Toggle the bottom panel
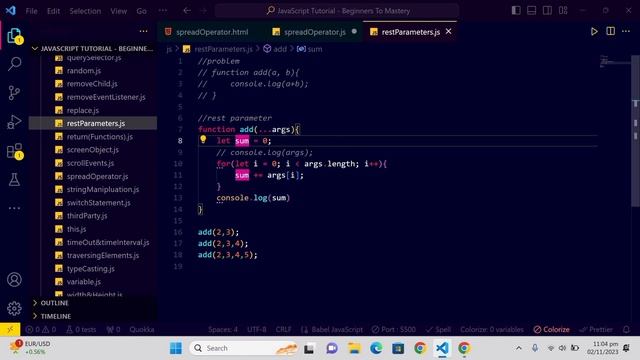Image resolution: width=640 pixels, height=360 pixels. pos(531,11)
